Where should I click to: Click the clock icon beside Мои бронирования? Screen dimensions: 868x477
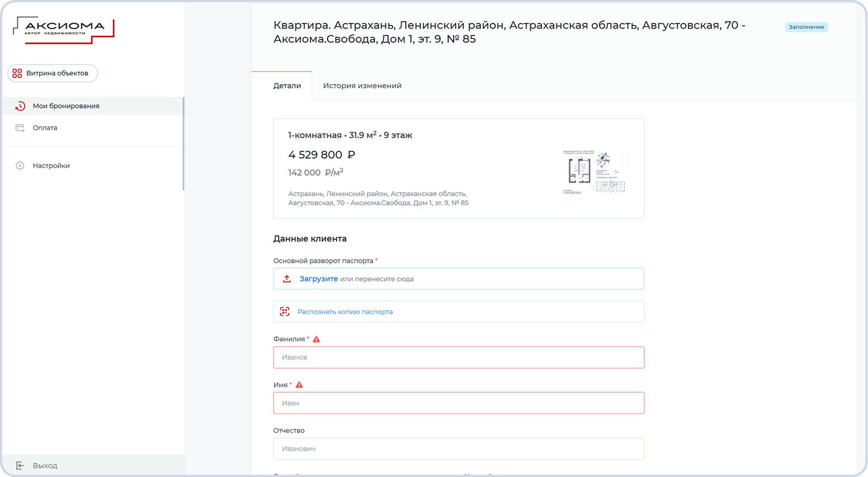click(20, 106)
